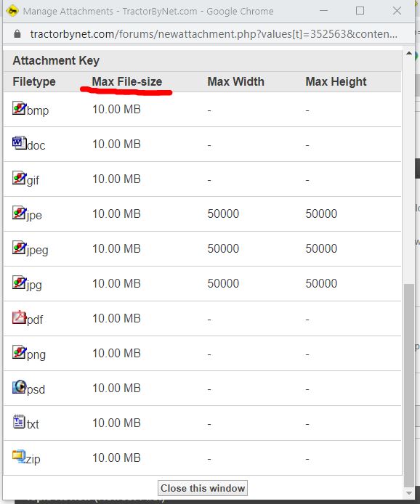Click the gif filetype image icon
The width and height of the screenshot is (420, 504).
(19, 178)
